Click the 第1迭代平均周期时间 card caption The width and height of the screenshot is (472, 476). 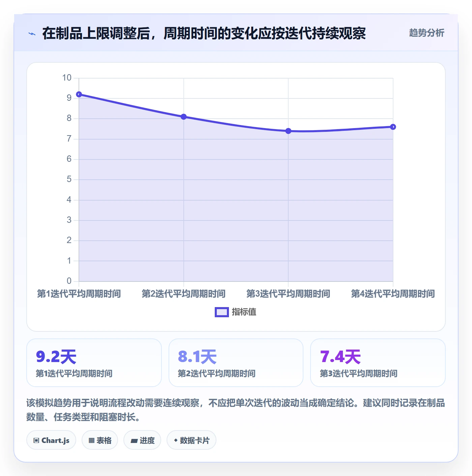[74, 374]
